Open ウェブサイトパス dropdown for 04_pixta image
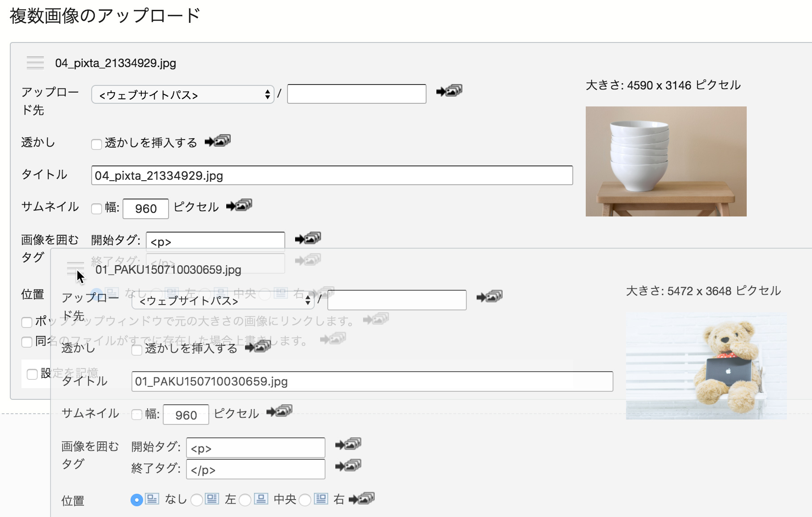Image resolution: width=812 pixels, height=517 pixels. tap(183, 94)
